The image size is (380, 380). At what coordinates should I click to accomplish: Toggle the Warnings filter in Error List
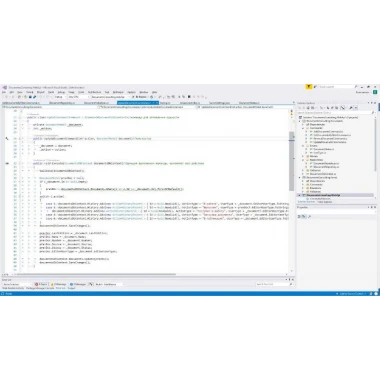tap(59, 284)
